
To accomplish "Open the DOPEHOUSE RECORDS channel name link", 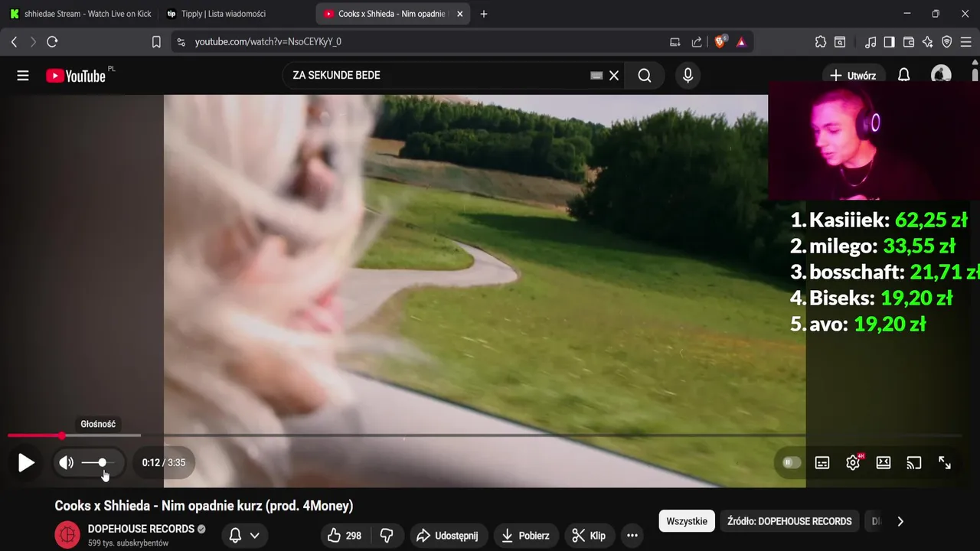I will (141, 529).
